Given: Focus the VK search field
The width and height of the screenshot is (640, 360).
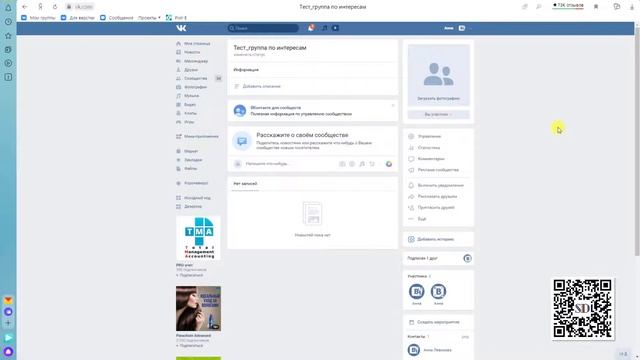Looking at the screenshot, I should [263, 28].
